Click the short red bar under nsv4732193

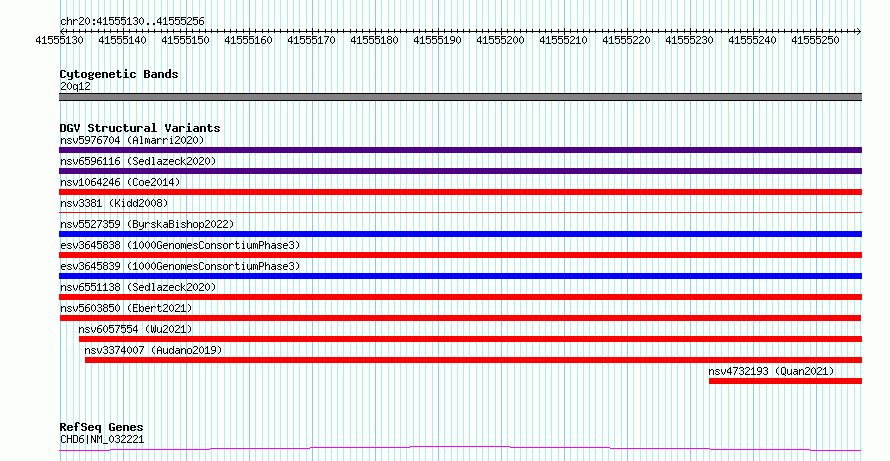pos(786,381)
